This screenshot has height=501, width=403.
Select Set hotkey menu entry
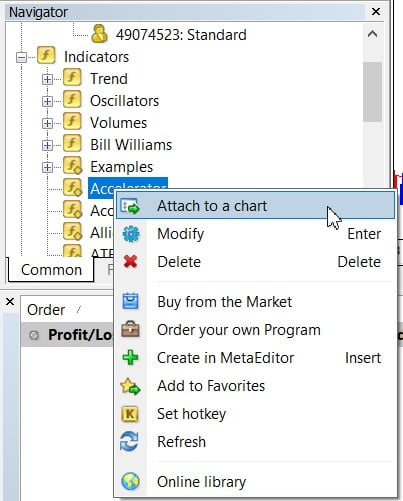pyautogui.click(x=255, y=414)
